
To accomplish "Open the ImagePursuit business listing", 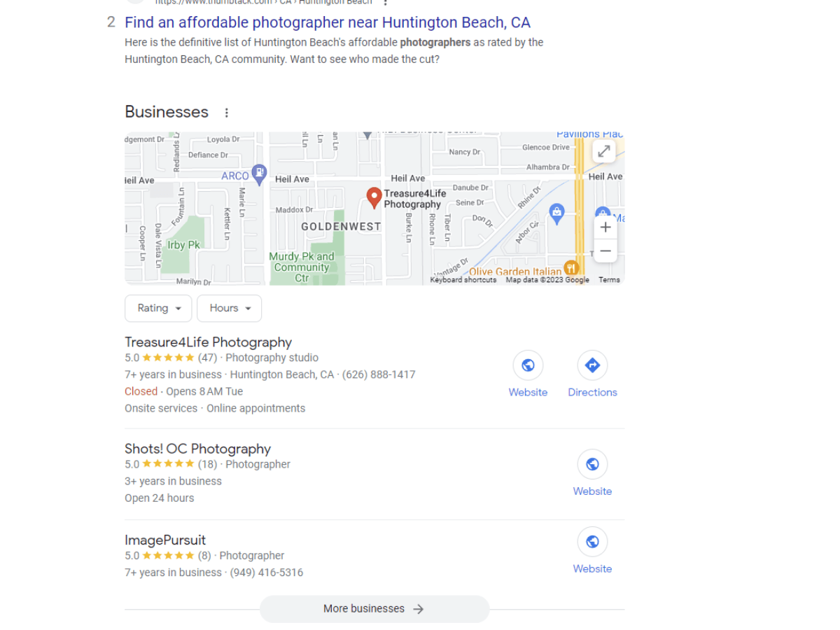I will tap(165, 540).
